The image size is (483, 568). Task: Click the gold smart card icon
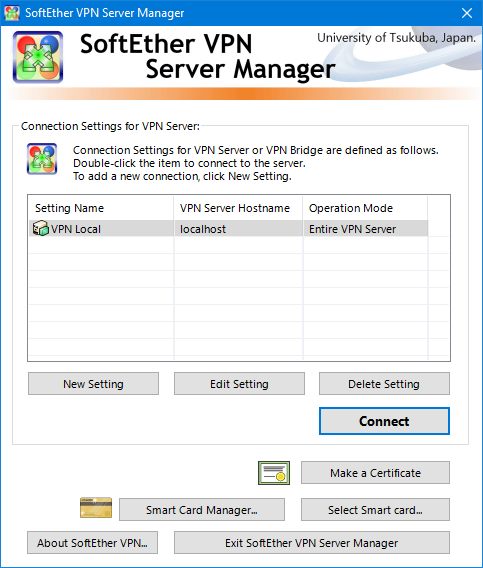click(x=96, y=508)
